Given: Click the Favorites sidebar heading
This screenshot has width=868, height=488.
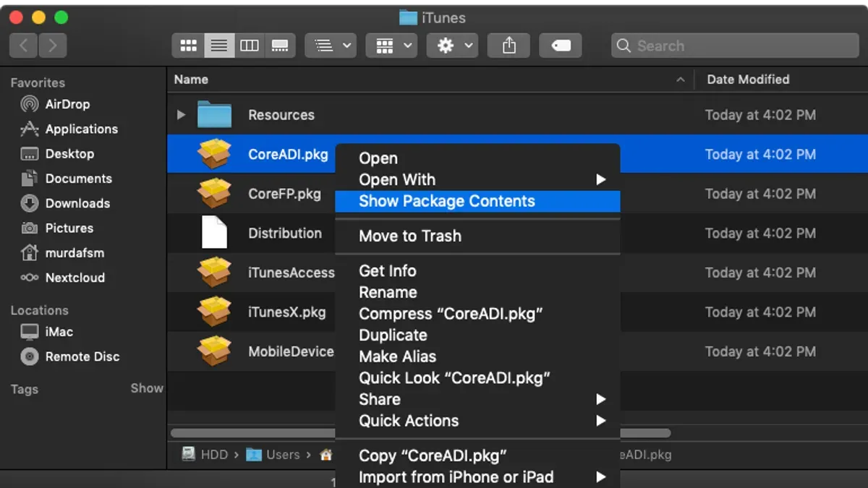Looking at the screenshot, I should click(38, 82).
